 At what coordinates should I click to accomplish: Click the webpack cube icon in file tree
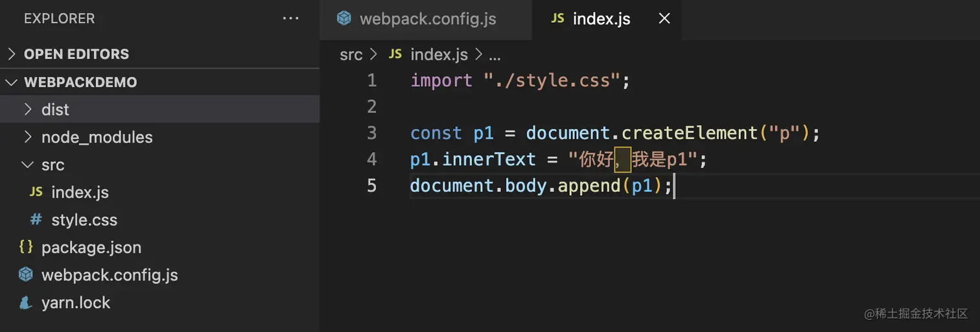[x=26, y=275]
